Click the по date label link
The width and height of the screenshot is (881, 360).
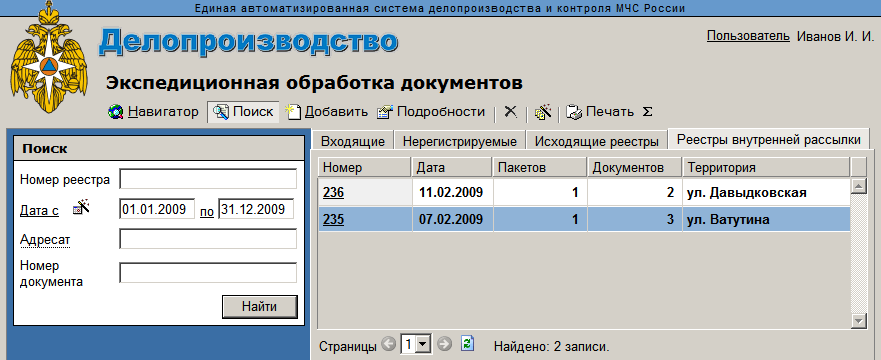click(x=207, y=212)
